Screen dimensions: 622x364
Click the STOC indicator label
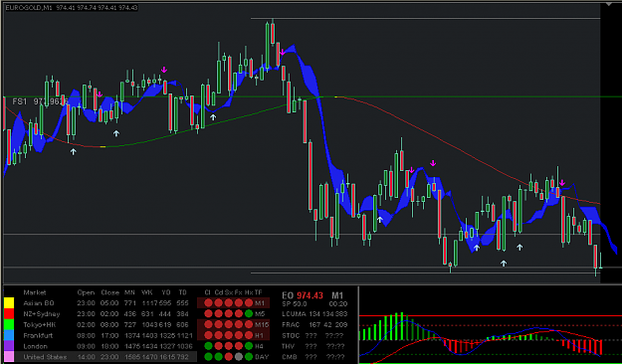click(x=291, y=335)
